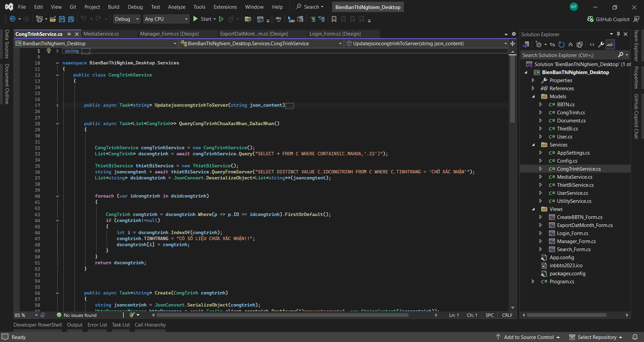This screenshot has width=644, height=342.
Task: Click the bookmark icon in the toolbar
Action: 334,19
